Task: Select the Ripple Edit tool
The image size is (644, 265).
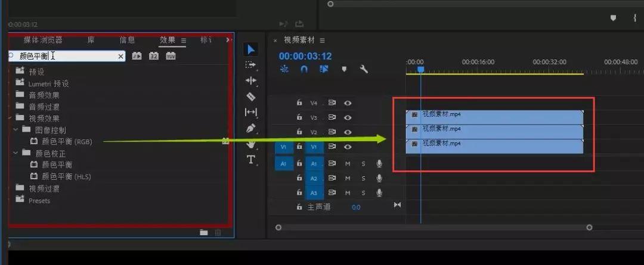Action: tap(250, 80)
